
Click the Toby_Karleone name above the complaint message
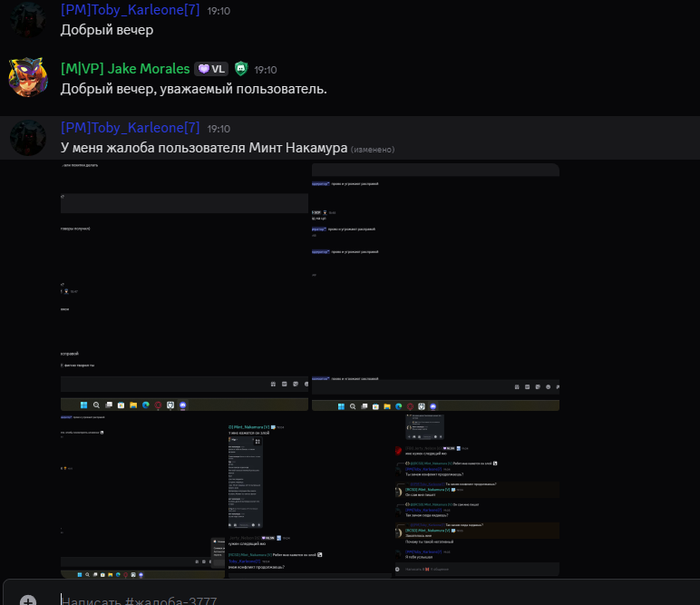[130, 128]
